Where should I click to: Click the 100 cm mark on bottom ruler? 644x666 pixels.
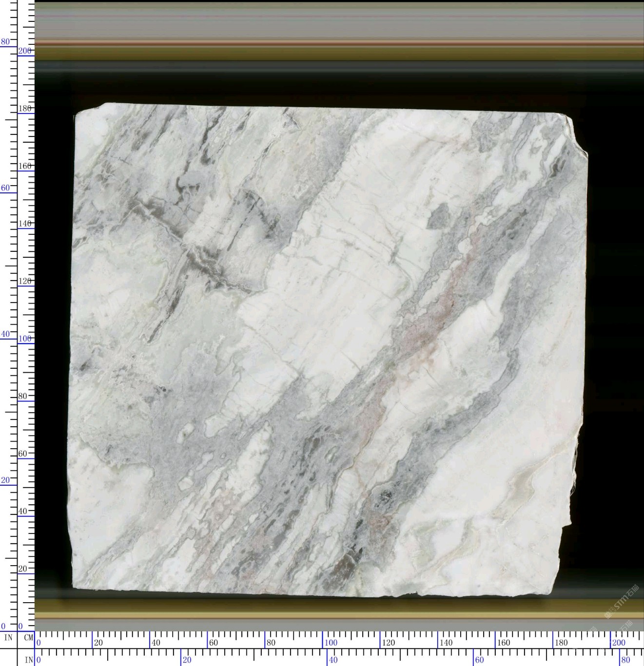[331, 643]
